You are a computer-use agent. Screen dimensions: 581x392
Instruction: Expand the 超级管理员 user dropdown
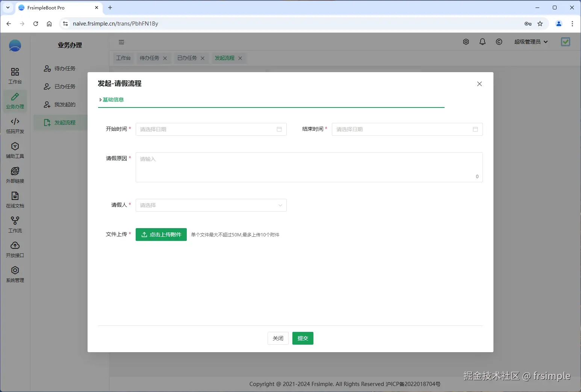pos(531,42)
